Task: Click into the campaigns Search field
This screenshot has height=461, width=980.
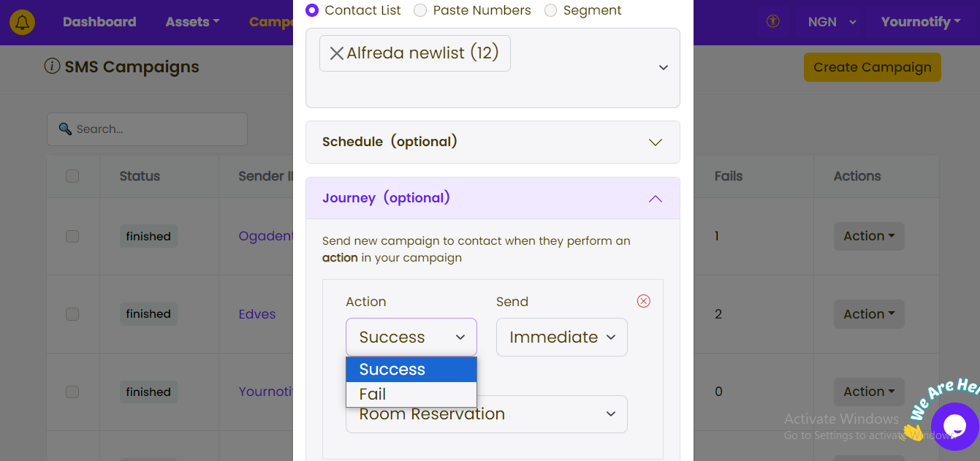Action: pyautogui.click(x=147, y=129)
